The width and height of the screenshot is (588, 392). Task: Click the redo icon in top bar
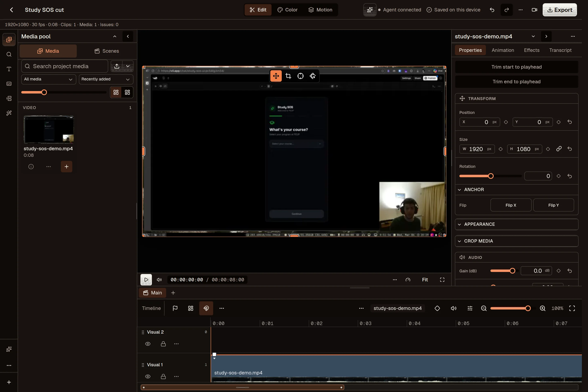(507, 10)
